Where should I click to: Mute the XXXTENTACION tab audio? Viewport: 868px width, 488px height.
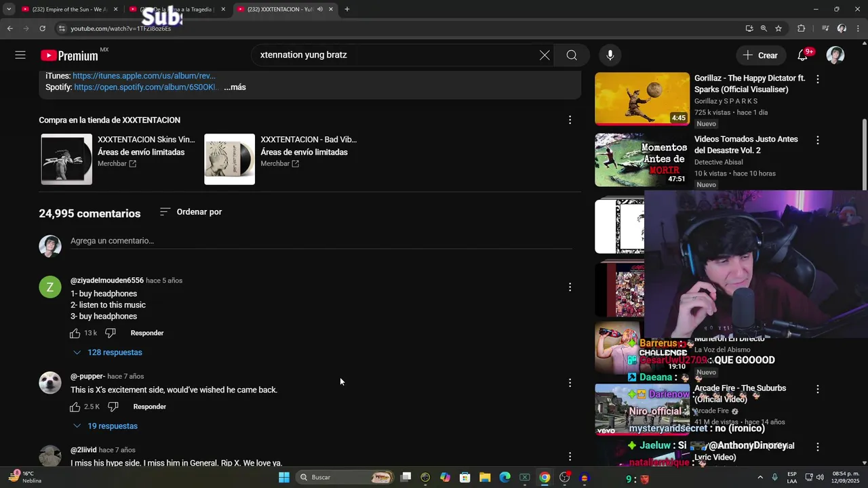(320, 9)
